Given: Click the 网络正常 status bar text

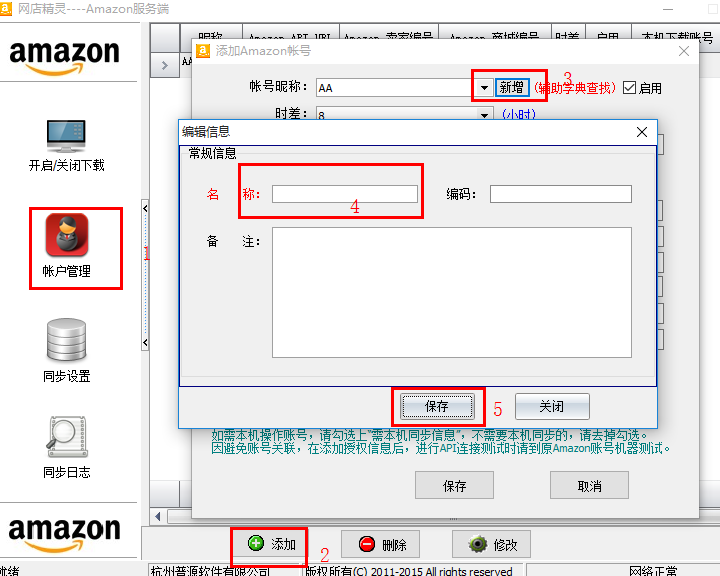Looking at the screenshot, I should click(653, 571).
